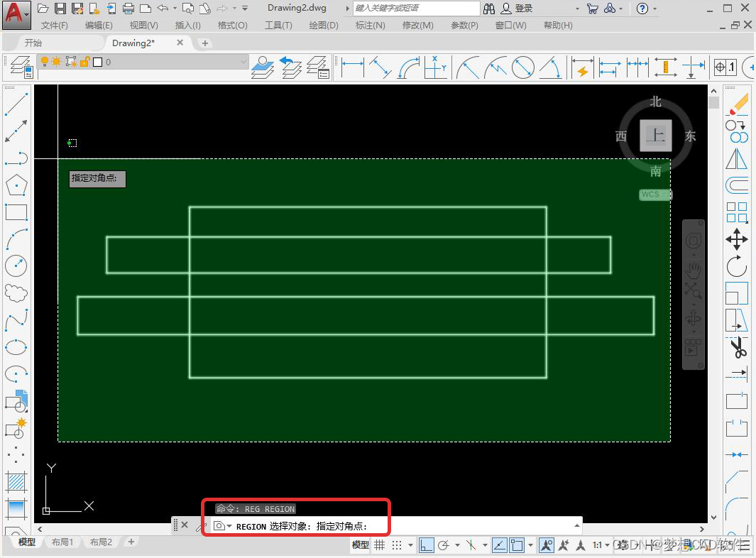Screen dimensions: 756x558
Task: Toggle layer 0 freeze sun icon
Action: (56, 62)
